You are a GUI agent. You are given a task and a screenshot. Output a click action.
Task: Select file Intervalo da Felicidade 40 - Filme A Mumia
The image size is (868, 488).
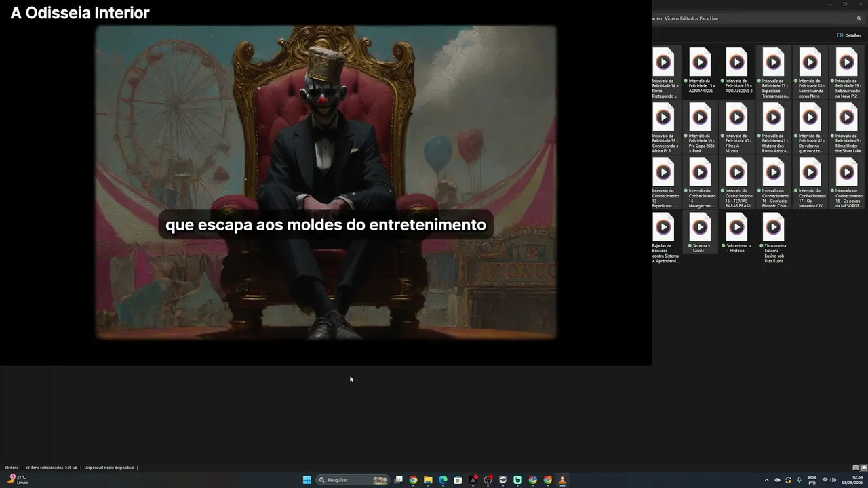(737, 128)
